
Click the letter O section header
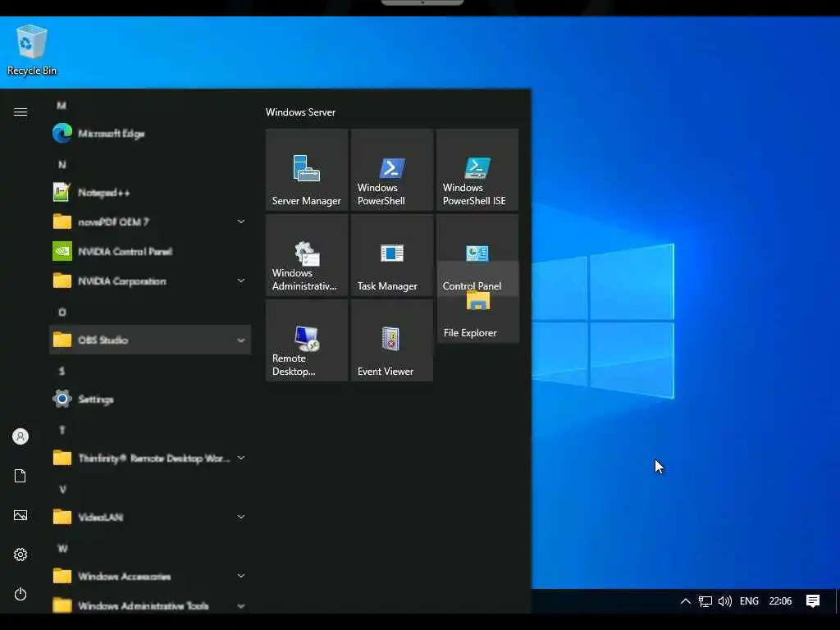pyautogui.click(x=62, y=312)
